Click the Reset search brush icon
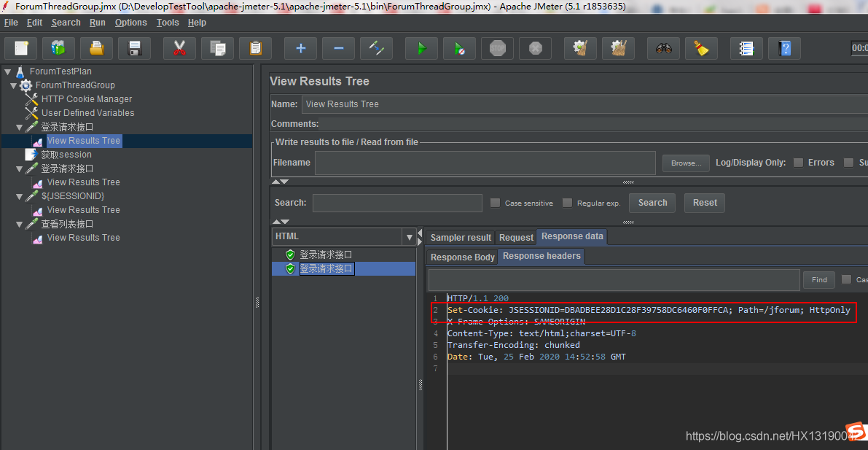 click(x=701, y=48)
